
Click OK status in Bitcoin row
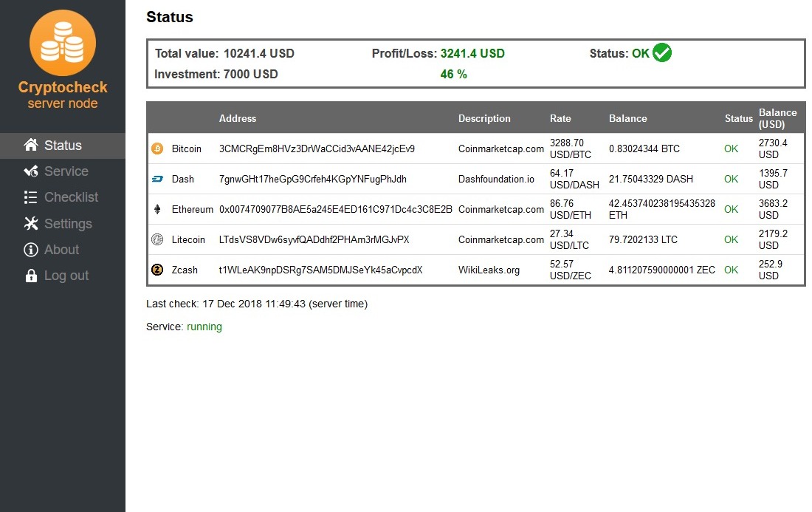(x=732, y=149)
